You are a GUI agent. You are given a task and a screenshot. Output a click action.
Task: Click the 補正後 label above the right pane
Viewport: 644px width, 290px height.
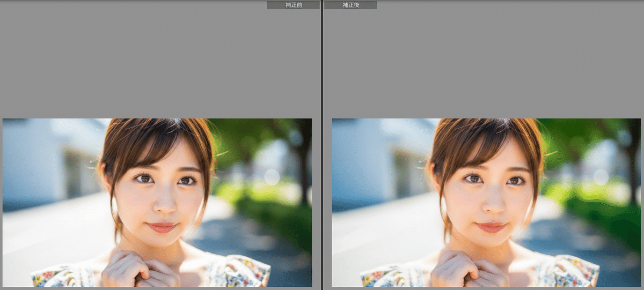click(350, 5)
